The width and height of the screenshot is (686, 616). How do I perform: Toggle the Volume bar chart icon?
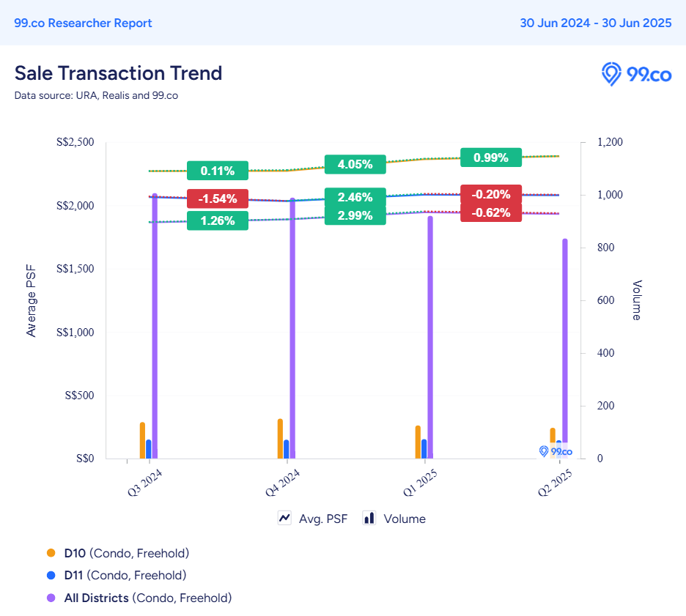tap(369, 518)
